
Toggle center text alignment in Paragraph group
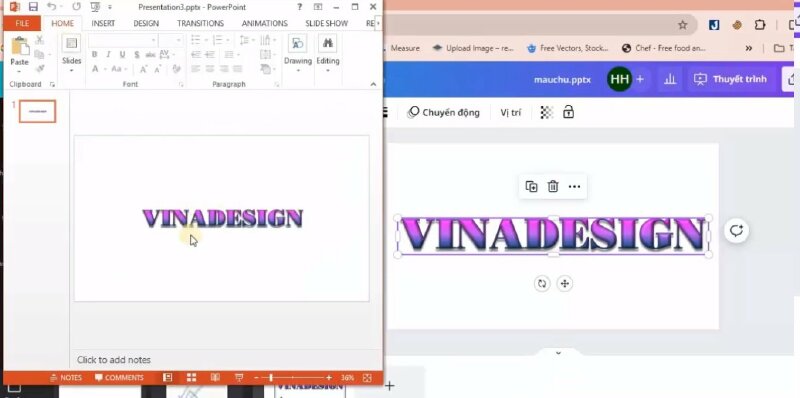coord(210,69)
